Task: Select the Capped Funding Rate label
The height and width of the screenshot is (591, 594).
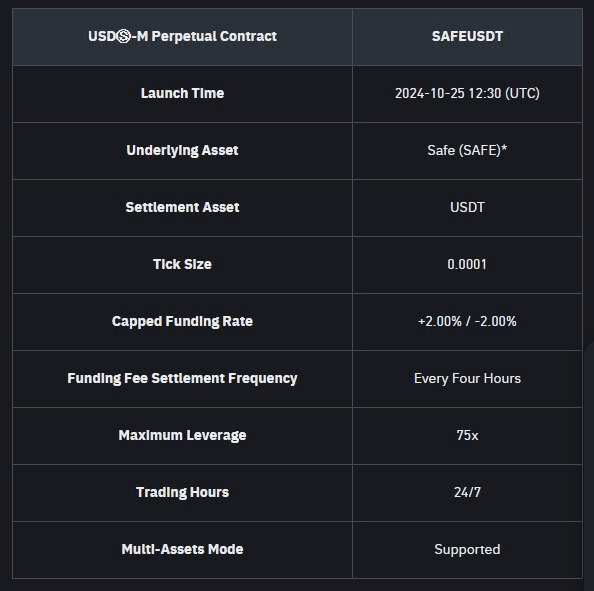Action: tap(183, 321)
